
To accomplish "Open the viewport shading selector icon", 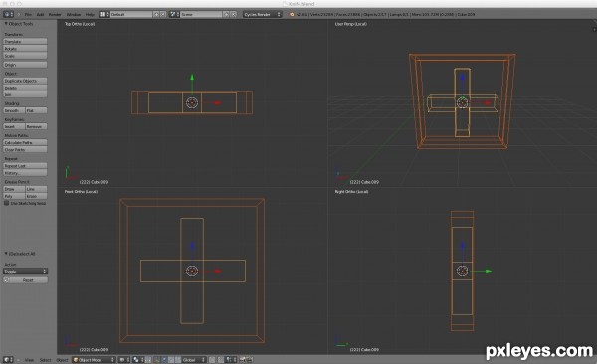I will click(x=124, y=359).
